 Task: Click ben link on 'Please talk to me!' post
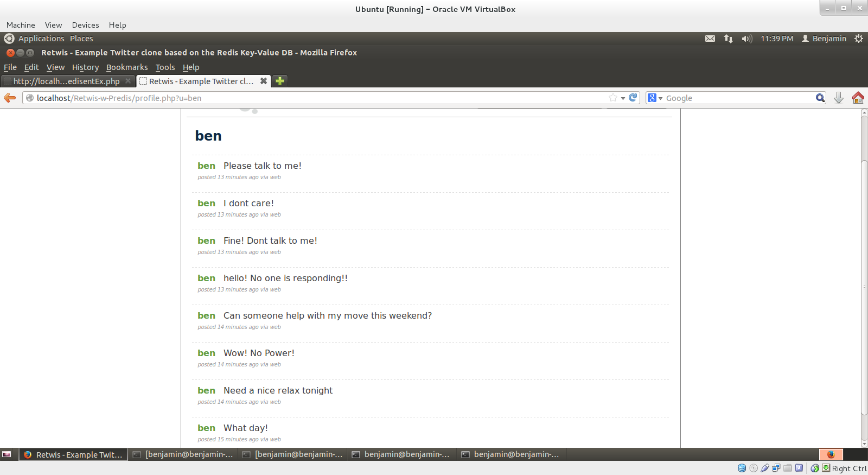point(206,166)
